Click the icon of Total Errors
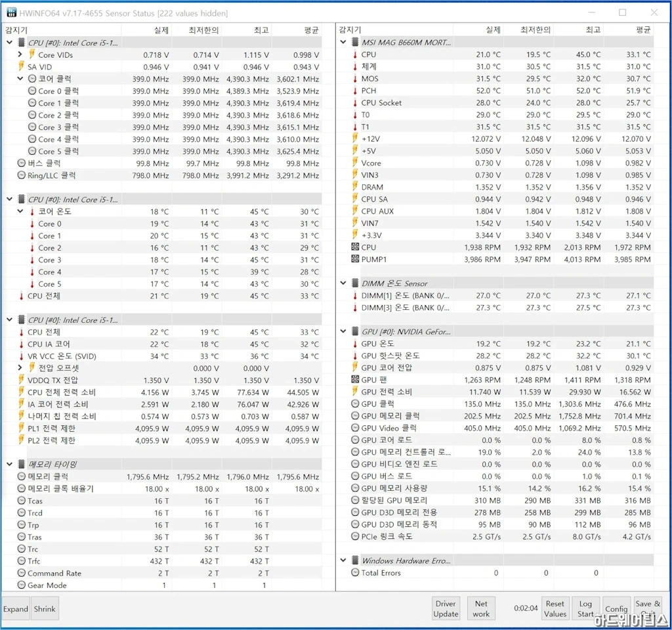This screenshot has width=672, height=630. [355, 572]
